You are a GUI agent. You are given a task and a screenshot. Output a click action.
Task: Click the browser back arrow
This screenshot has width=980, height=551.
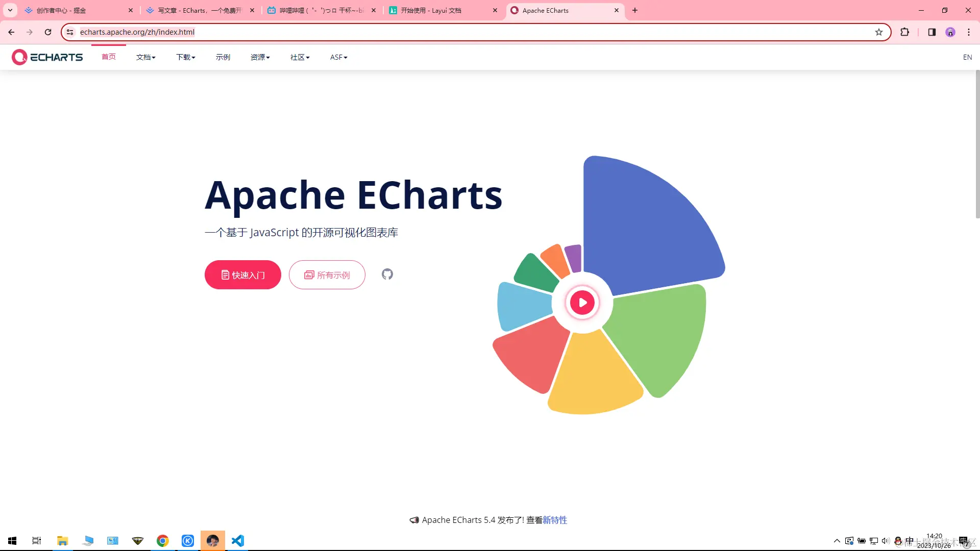11,32
